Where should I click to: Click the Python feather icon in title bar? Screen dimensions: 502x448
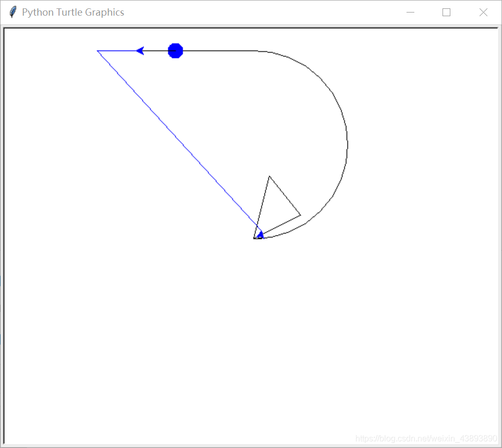pos(13,12)
